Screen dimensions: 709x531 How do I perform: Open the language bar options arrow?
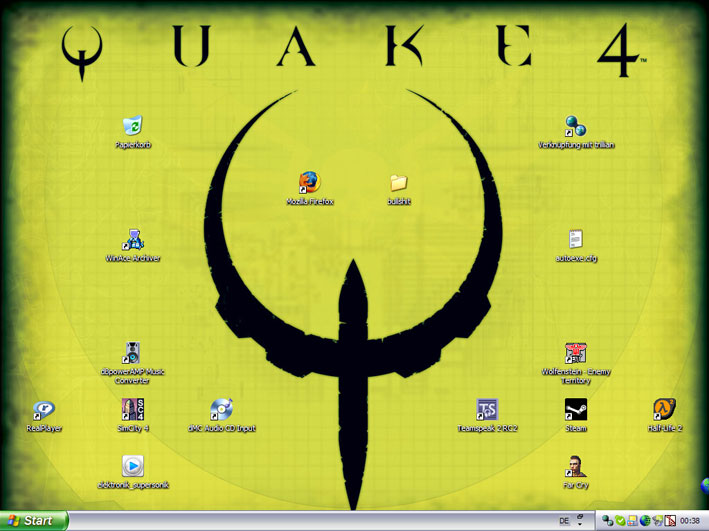580,524
